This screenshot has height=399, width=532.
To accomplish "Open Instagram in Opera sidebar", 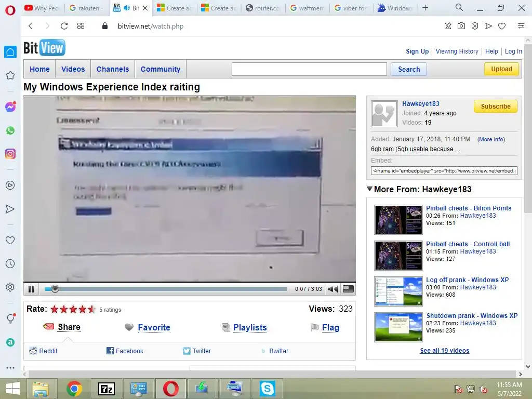I will tap(10, 154).
